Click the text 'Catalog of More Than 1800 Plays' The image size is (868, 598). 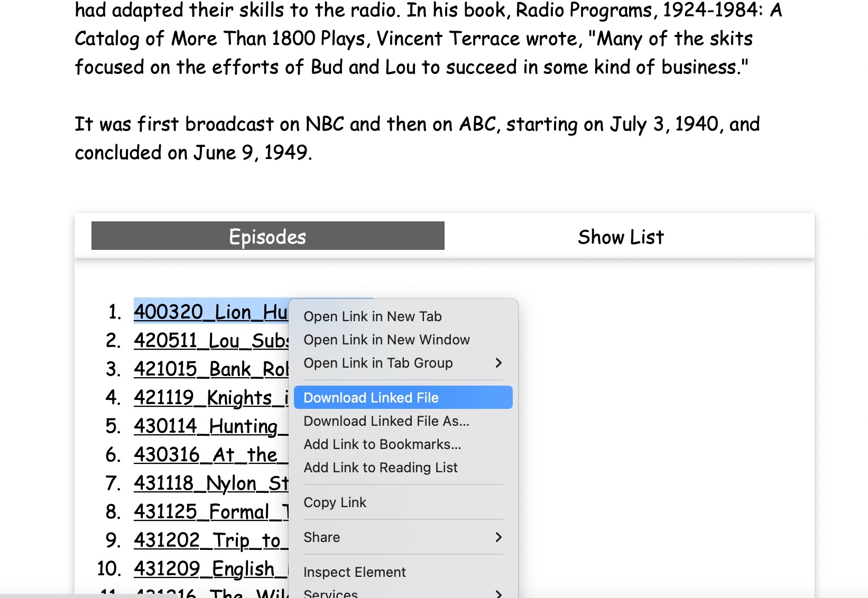pos(221,39)
